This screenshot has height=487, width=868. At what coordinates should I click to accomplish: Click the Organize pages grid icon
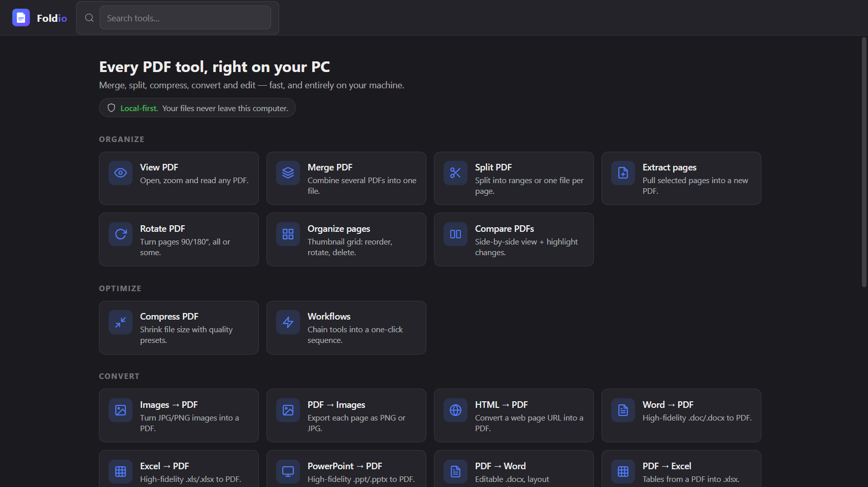click(288, 234)
